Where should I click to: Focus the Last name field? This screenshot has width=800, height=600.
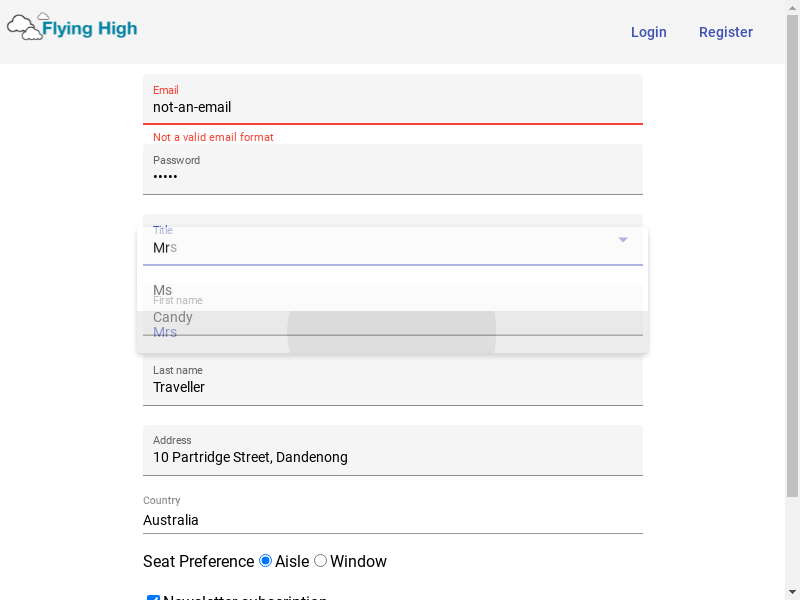(392, 380)
